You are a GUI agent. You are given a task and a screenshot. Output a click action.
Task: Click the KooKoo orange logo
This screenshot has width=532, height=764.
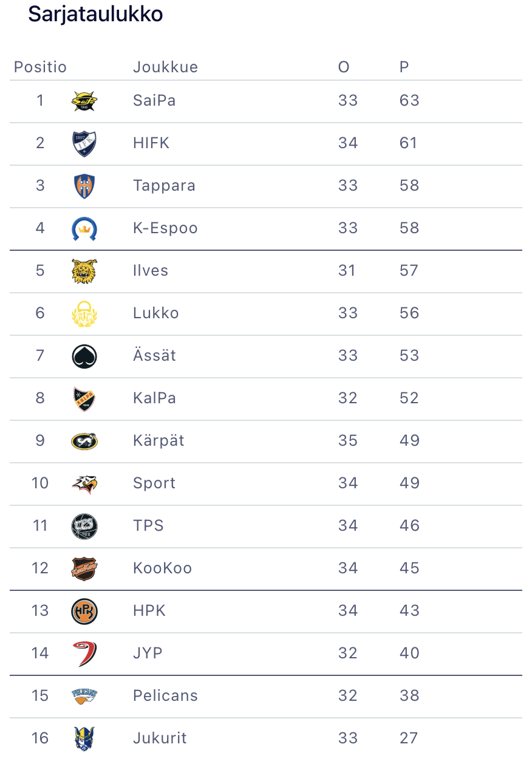tap(84, 568)
